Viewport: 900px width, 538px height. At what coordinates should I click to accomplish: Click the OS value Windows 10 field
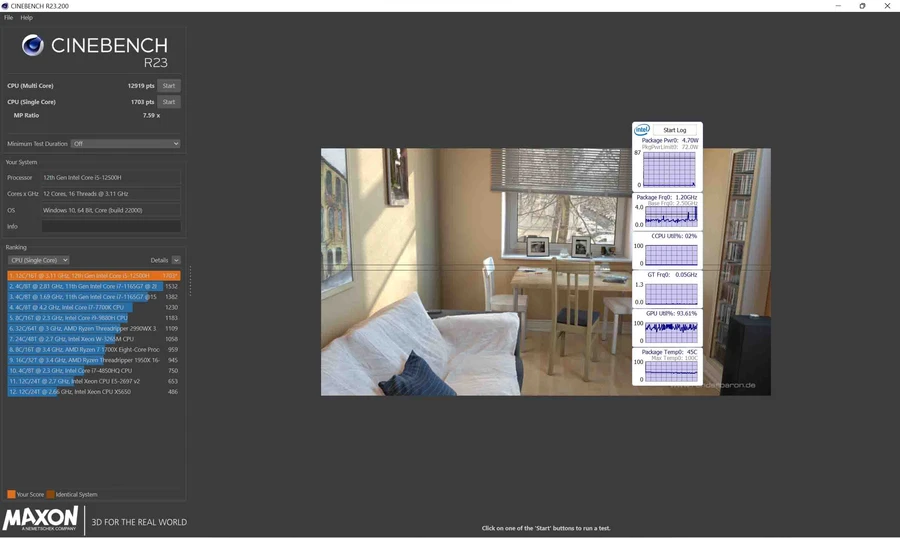point(111,210)
